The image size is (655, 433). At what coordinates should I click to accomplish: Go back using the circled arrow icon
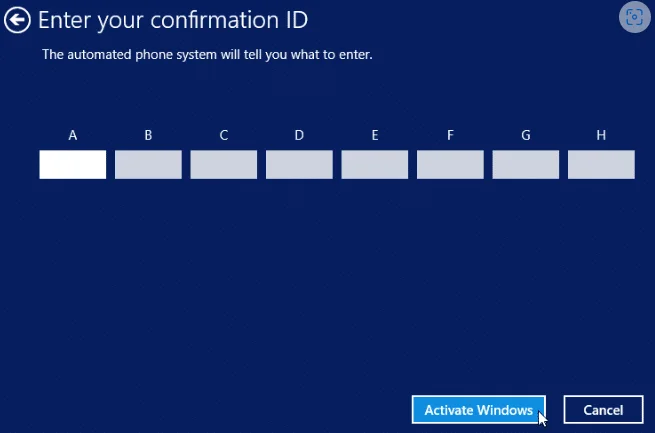click(x=17, y=20)
